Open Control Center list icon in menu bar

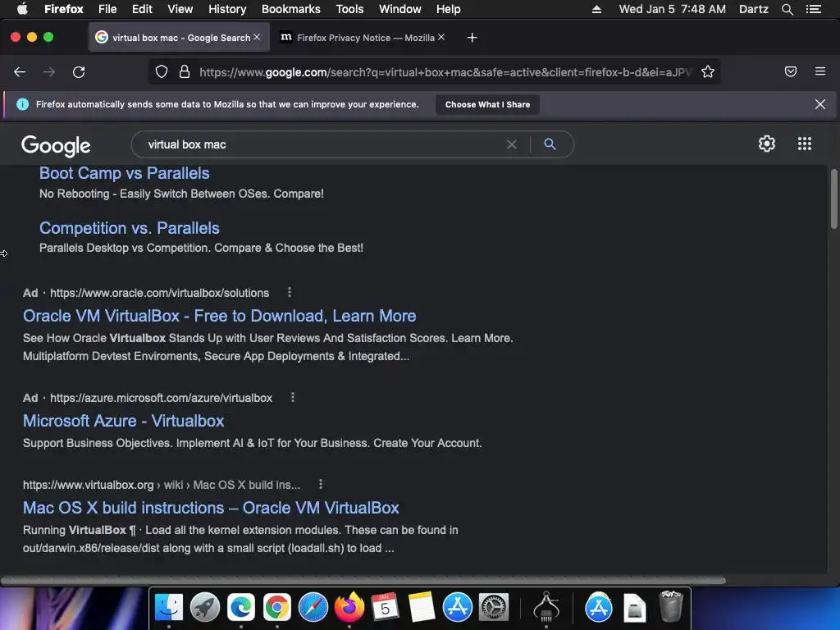point(814,9)
